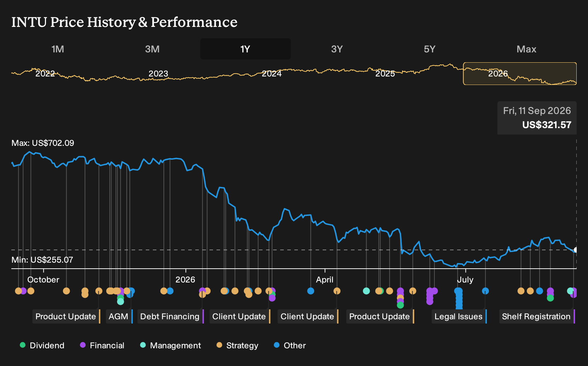Open the Debt Financing event label
Image resolution: width=588 pixels, height=366 pixels.
[171, 316]
